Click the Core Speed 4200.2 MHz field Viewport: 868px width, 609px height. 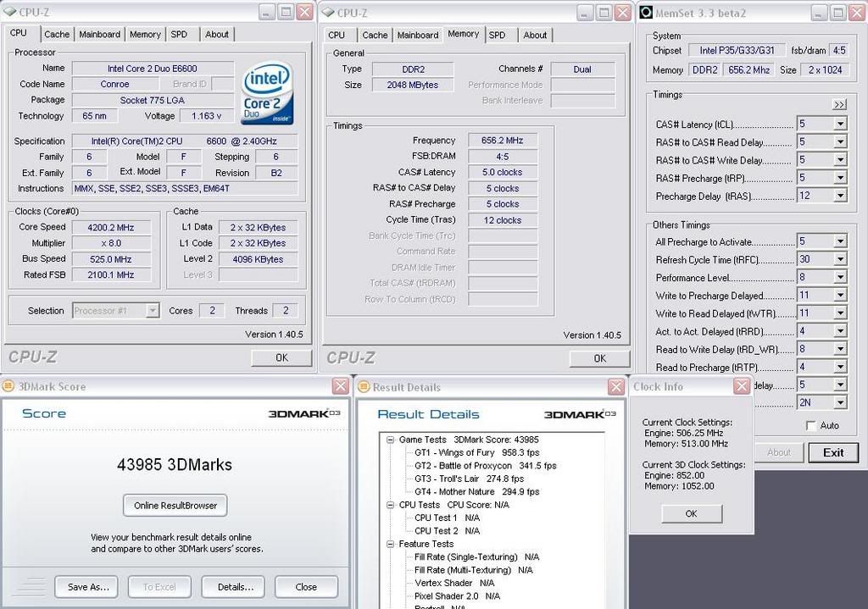(x=111, y=227)
